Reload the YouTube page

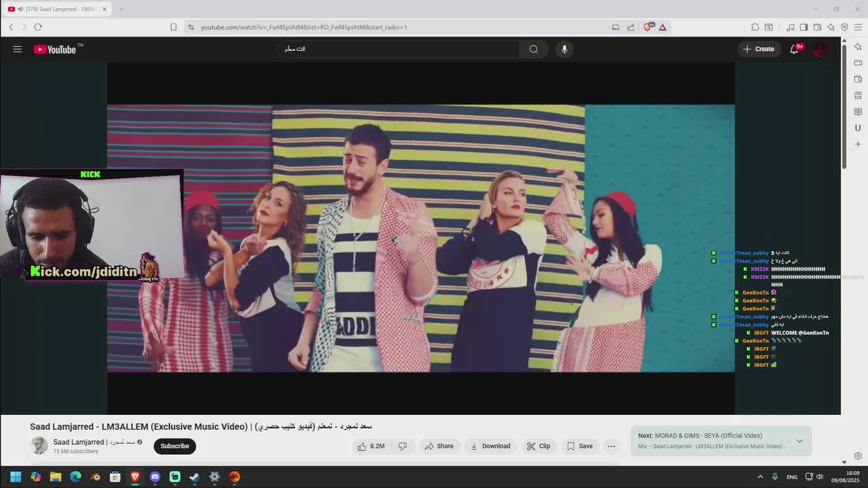coord(38,27)
